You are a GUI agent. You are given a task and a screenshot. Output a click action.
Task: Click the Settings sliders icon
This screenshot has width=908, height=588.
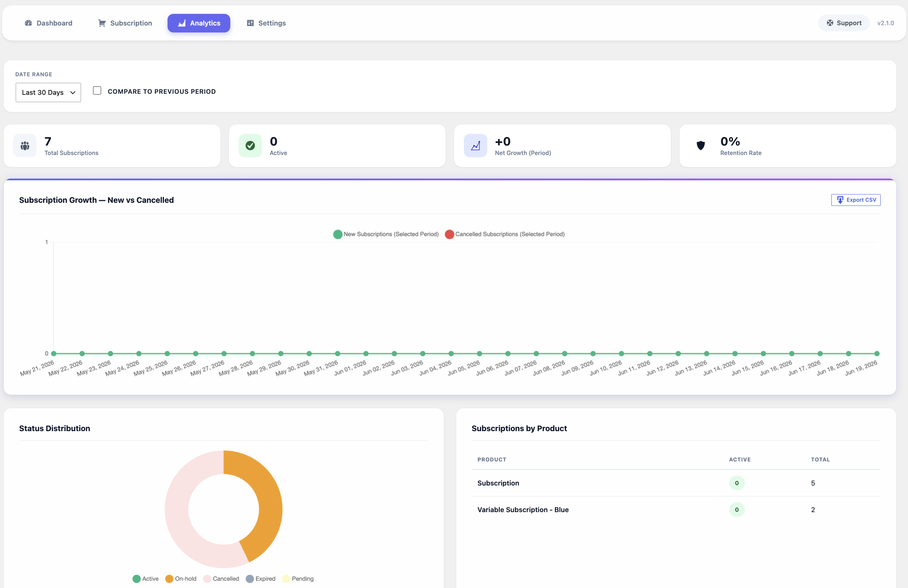pos(250,23)
